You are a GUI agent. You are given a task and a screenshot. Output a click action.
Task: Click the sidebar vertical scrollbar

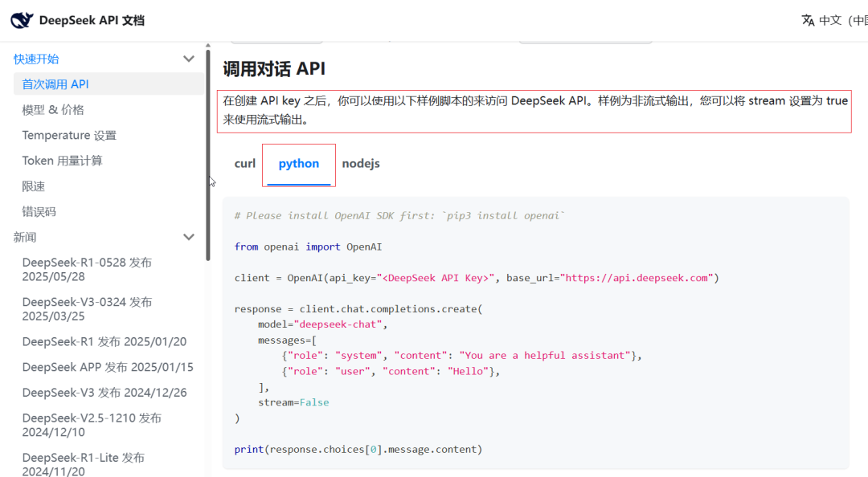click(x=208, y=153)
